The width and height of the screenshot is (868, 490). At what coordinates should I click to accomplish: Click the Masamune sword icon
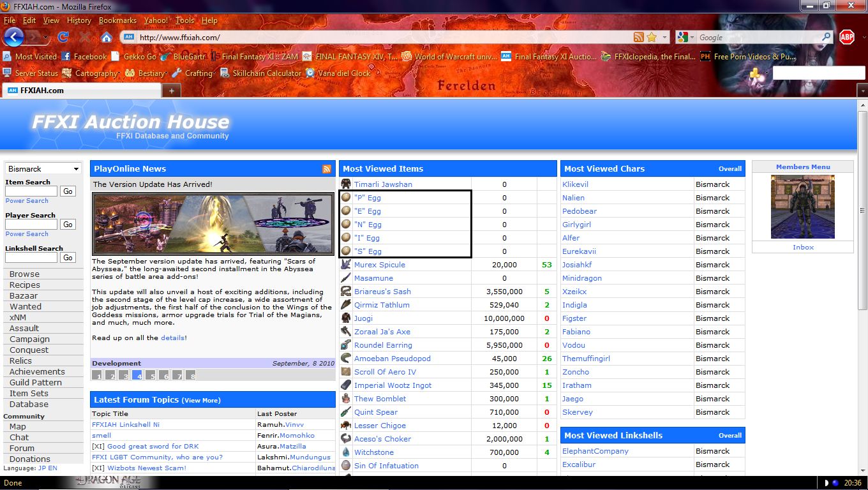pyautogui.click(x=345, y=278)
